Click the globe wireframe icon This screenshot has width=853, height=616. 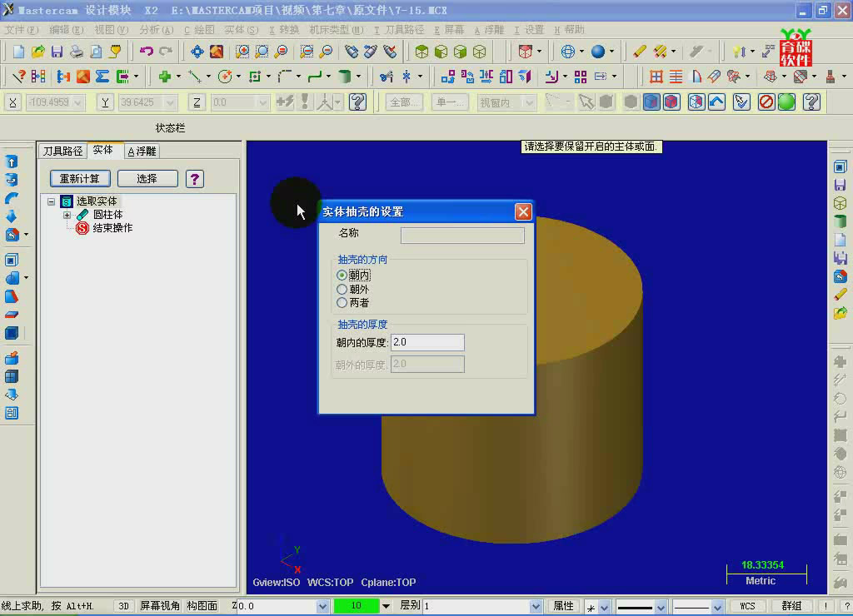(567, 52)
